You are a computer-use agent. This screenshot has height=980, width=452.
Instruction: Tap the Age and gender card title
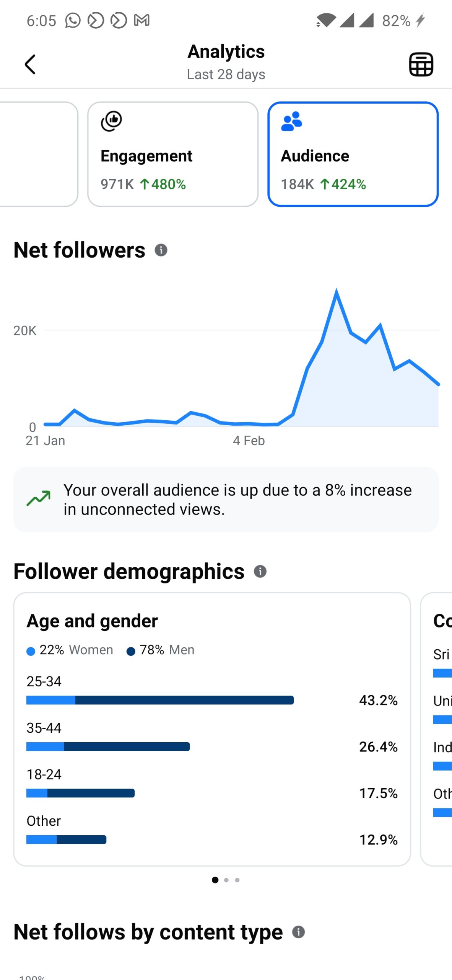point(92,621)
